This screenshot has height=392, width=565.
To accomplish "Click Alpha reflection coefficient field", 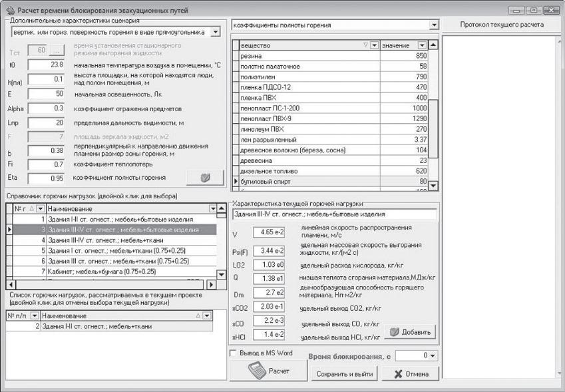I will tap(46, 108).
